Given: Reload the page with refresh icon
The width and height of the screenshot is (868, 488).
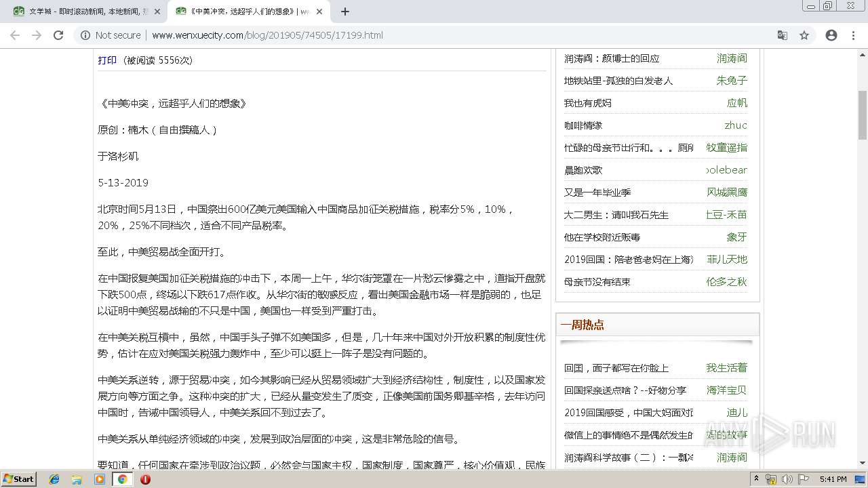Looking at the screenshot, I should pos(58,35).
